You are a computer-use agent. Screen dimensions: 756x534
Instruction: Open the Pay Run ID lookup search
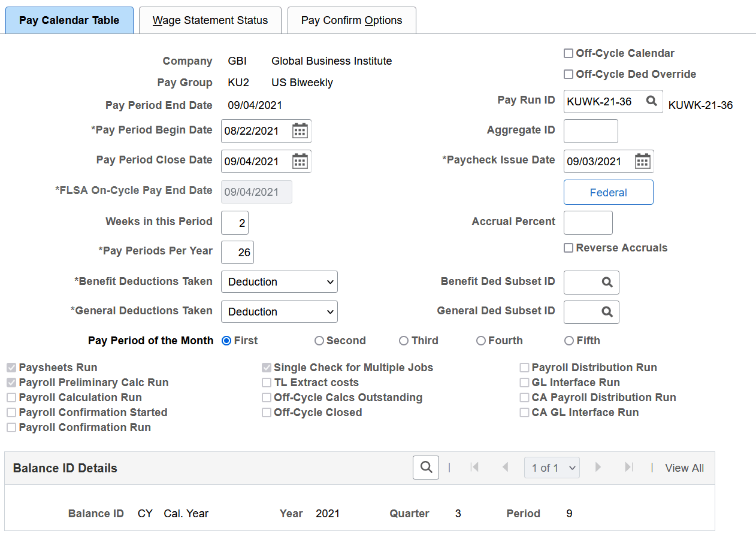click(652, 101)
